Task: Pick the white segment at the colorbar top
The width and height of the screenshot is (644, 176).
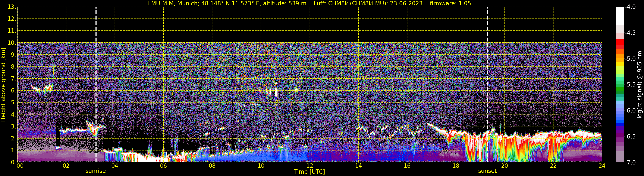Action: [620, 16]
